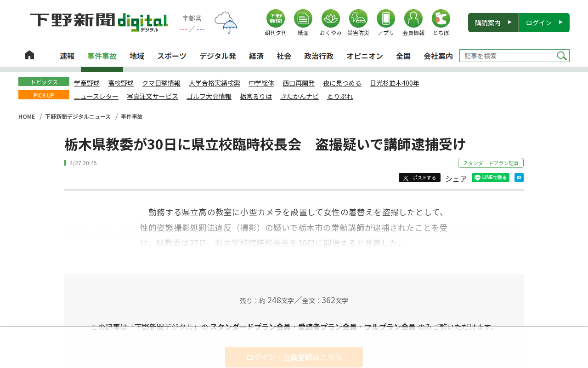Viewport: 588px width, 368px height.
Task: Click the 下野新聞 digital logo
Action: [99, 22]
